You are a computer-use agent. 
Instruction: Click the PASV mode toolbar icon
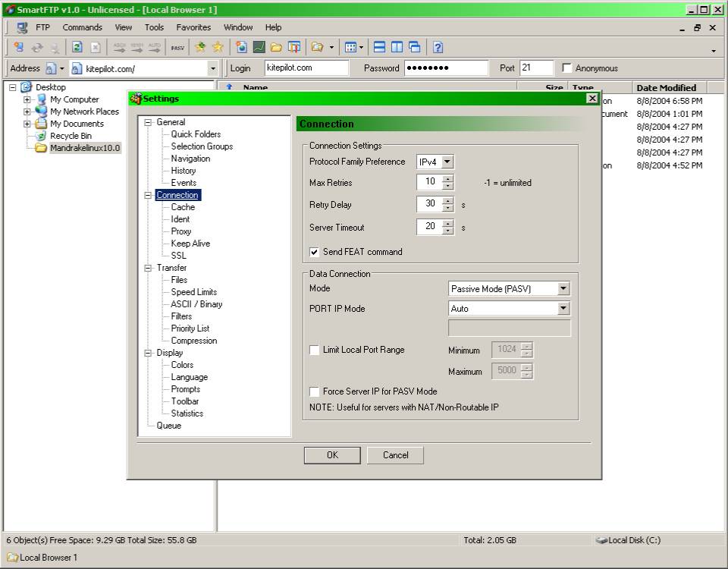pyautogui.click(x=177, y=47)
